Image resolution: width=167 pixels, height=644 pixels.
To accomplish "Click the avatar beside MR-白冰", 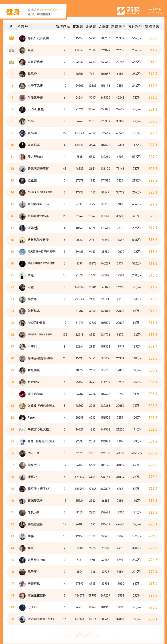I will 22,453.
